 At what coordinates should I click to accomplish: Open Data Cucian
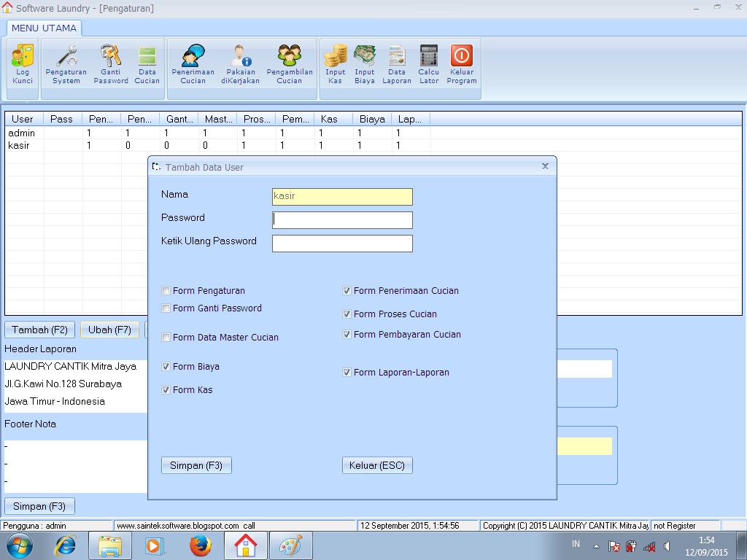[147, 64]
